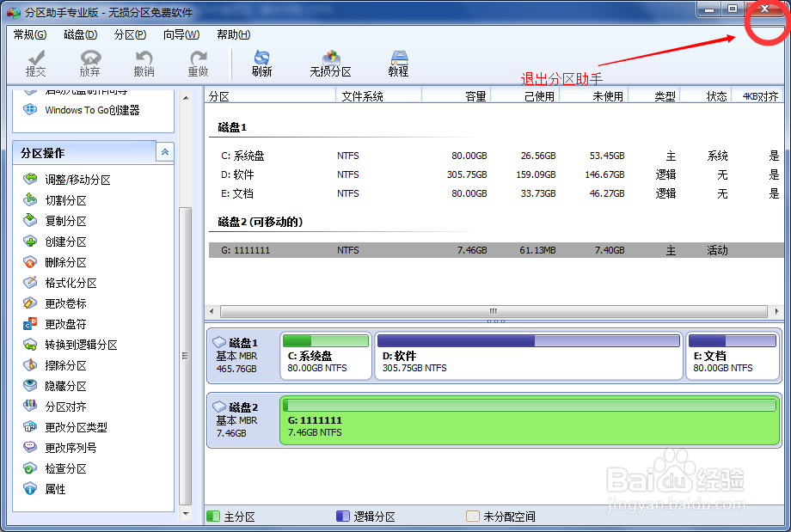This screenshot has width=791, height=532.
Task: Click the list scrollbar left arrow
Action: point(212,311)
